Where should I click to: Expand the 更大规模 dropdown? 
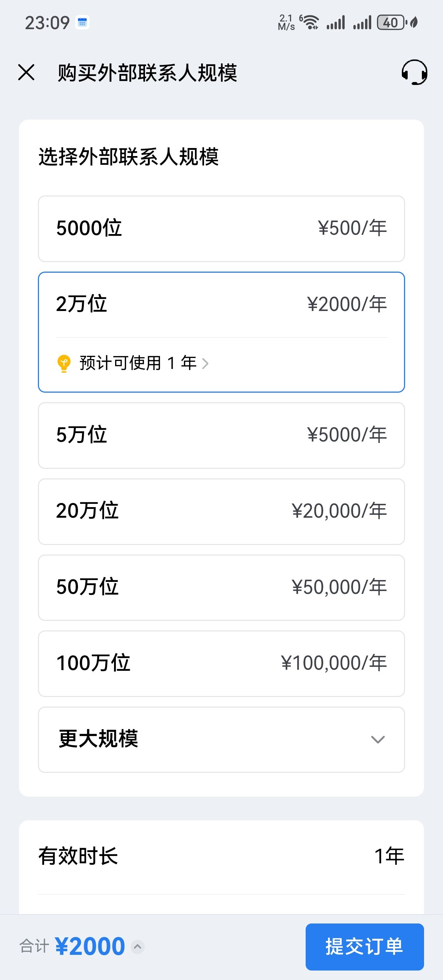pos(221,740)
